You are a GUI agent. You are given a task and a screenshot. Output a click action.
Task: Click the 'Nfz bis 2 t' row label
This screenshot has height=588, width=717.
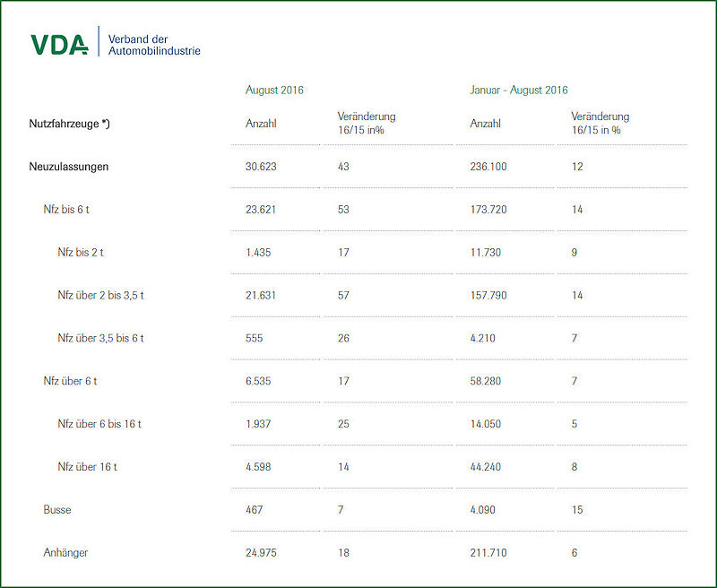[x=81, y=253]
